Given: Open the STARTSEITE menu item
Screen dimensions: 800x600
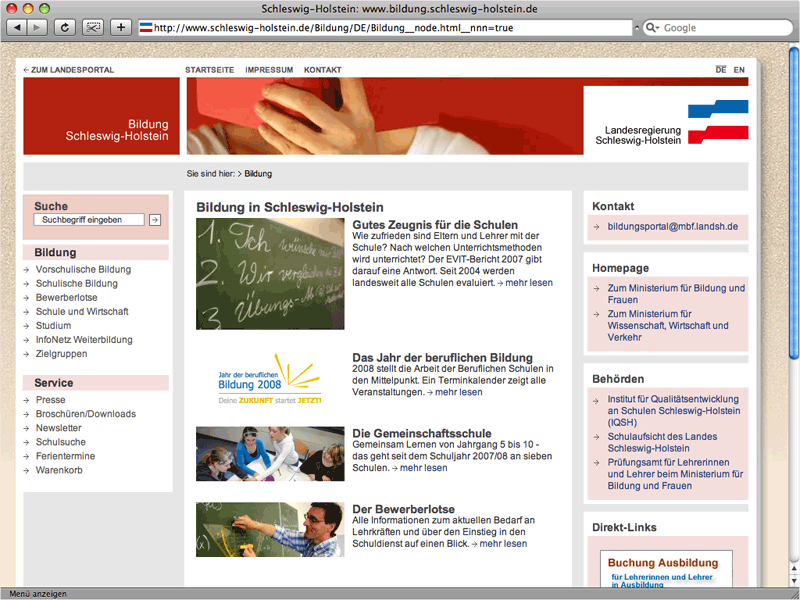Looking at the screenshot, I should (209, 70).
